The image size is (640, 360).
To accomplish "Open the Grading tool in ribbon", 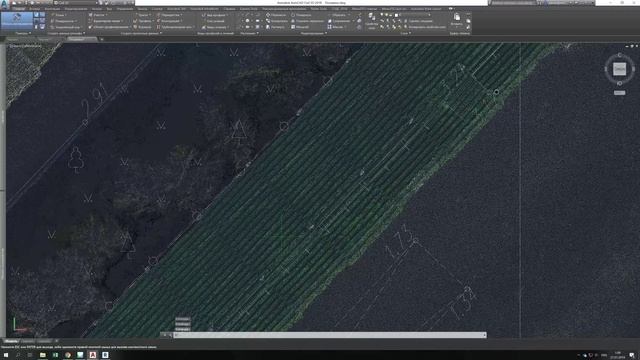I will 109,27.
